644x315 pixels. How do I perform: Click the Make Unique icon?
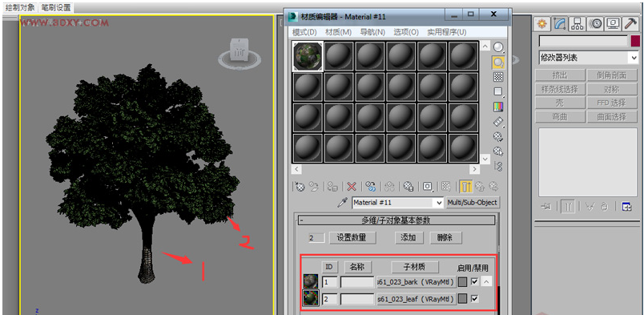point(389,187)
